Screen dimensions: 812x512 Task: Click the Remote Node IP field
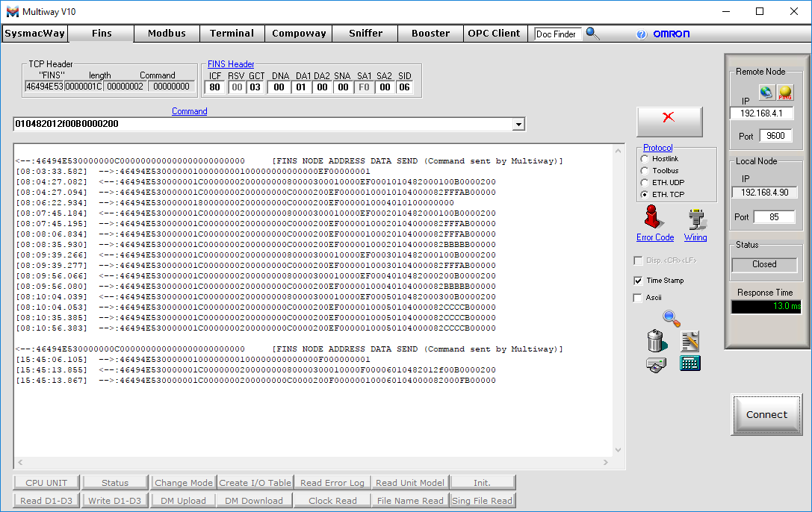pos(761,113)
